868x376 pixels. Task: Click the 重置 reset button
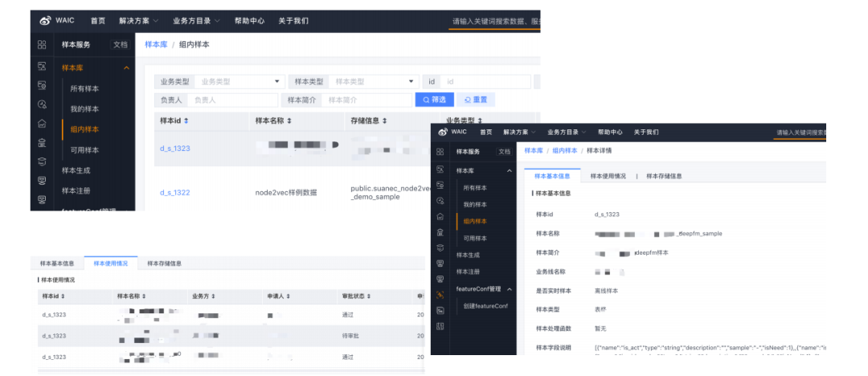pyautogui.click(x=476, y=100)
